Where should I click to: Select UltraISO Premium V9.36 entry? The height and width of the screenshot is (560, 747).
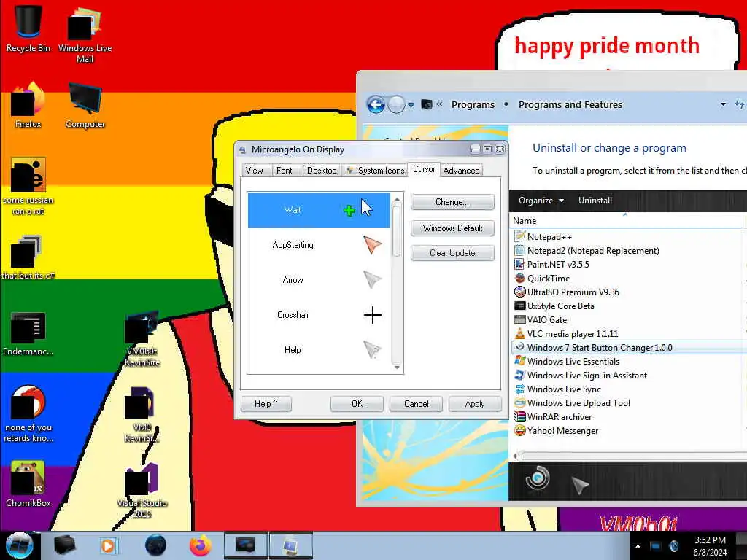point(573,292)
